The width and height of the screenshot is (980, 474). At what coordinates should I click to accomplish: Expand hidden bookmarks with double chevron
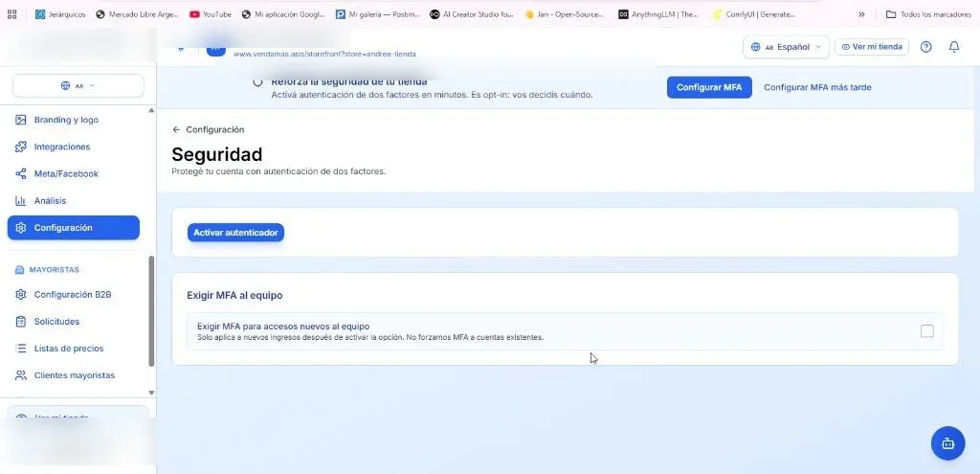[861, 14]
